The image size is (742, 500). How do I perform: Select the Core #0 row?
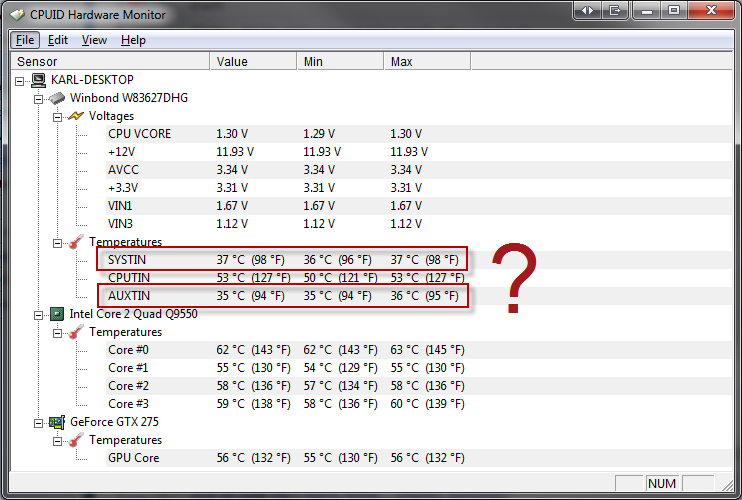(x=419, y=350)
